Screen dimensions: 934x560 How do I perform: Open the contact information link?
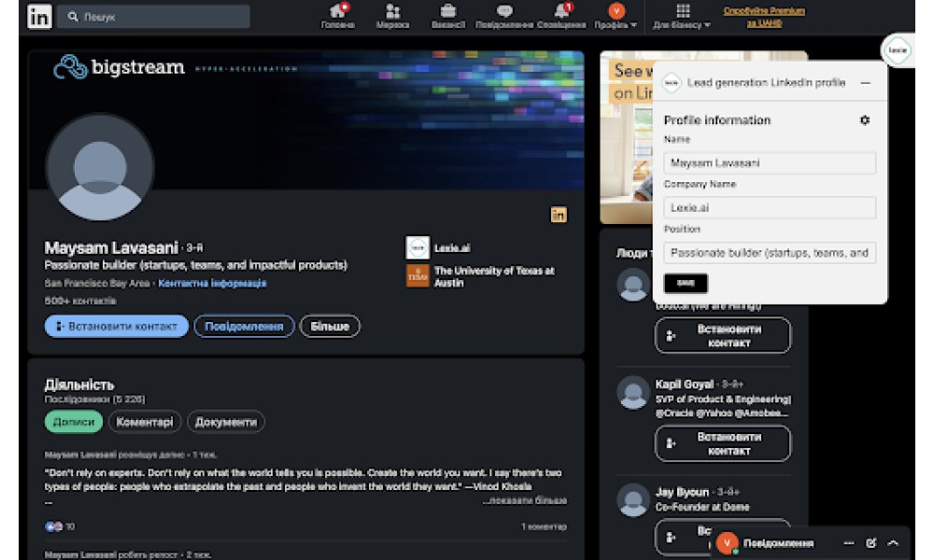[212, 284]
